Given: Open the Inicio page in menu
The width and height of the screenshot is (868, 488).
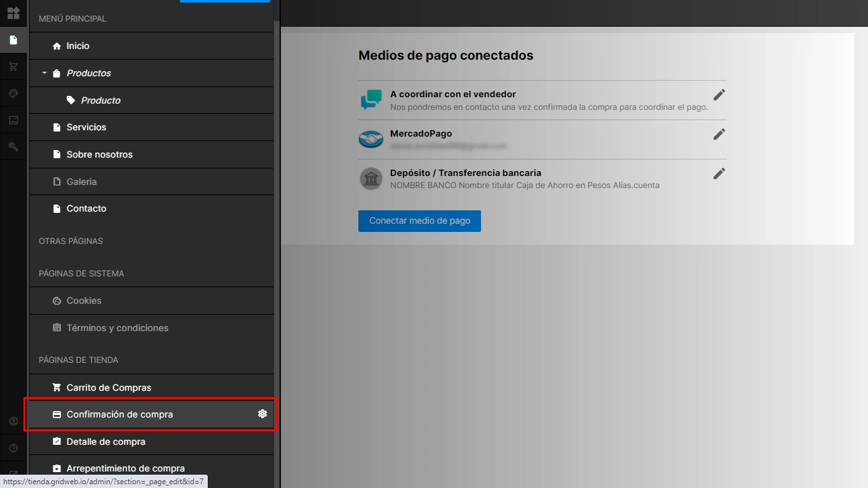Looking at the screenshot, I should tap(151, 46).
